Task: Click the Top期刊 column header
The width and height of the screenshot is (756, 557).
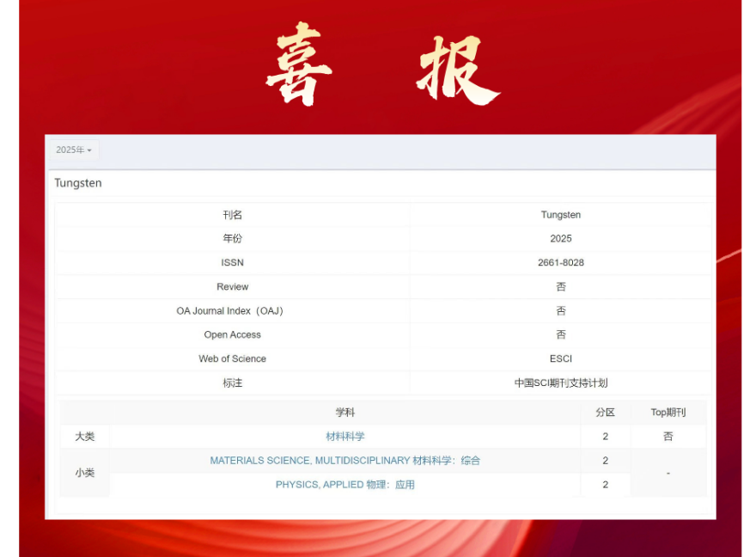Action: (668, 413)
